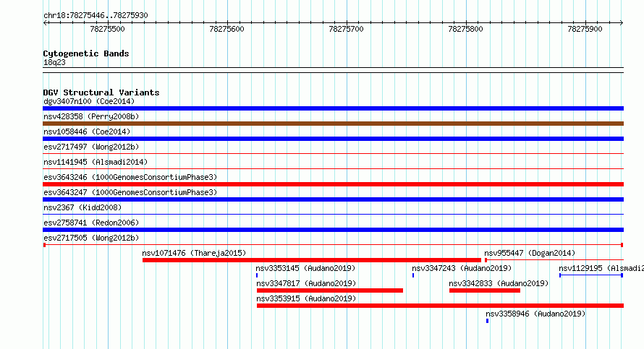
Task: Click the blue bar of esv3643247
Action: tap(333, 199)
